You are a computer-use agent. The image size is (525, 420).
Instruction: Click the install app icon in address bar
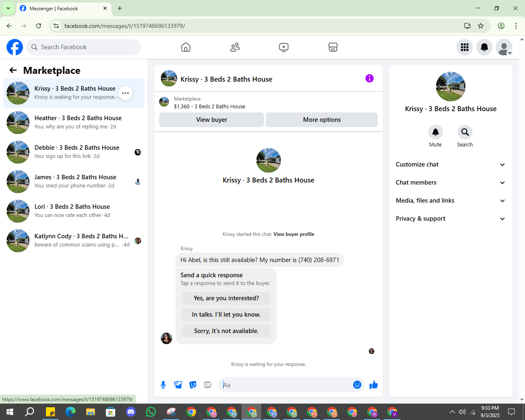(468, 26)
